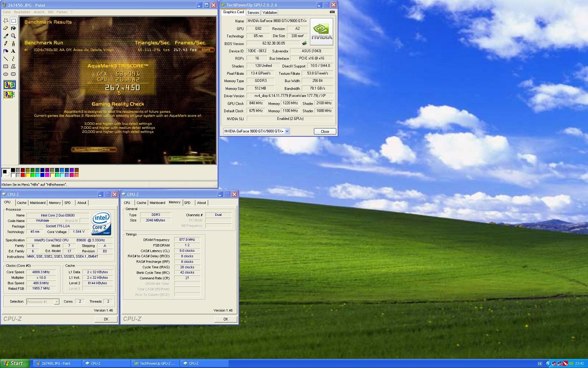The height and width of the screenshot is (368, 588).
Task: Click the DRAM Frequency value 977.9 MHz
Action: tap(187, 240)
